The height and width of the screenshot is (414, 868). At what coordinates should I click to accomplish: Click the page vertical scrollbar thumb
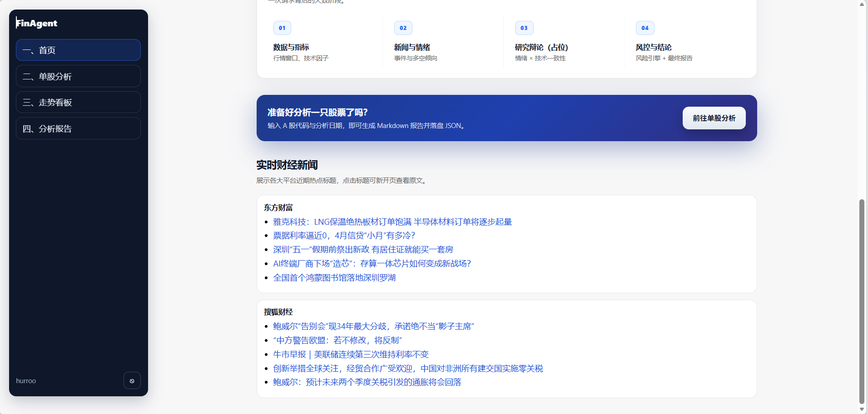[862, 301]
